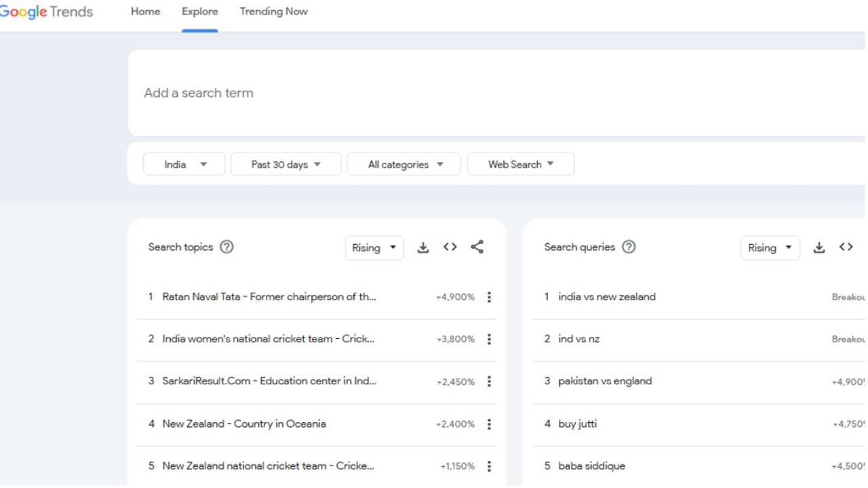
Task: Download Search topics data as CSV
Action: point(423,247)
